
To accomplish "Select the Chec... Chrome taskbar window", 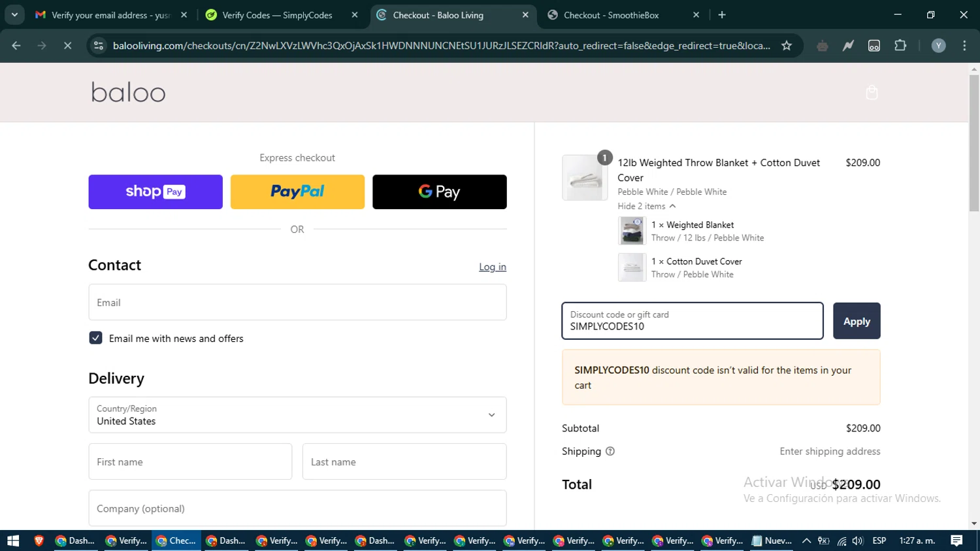I will click(x=176, y=541).
